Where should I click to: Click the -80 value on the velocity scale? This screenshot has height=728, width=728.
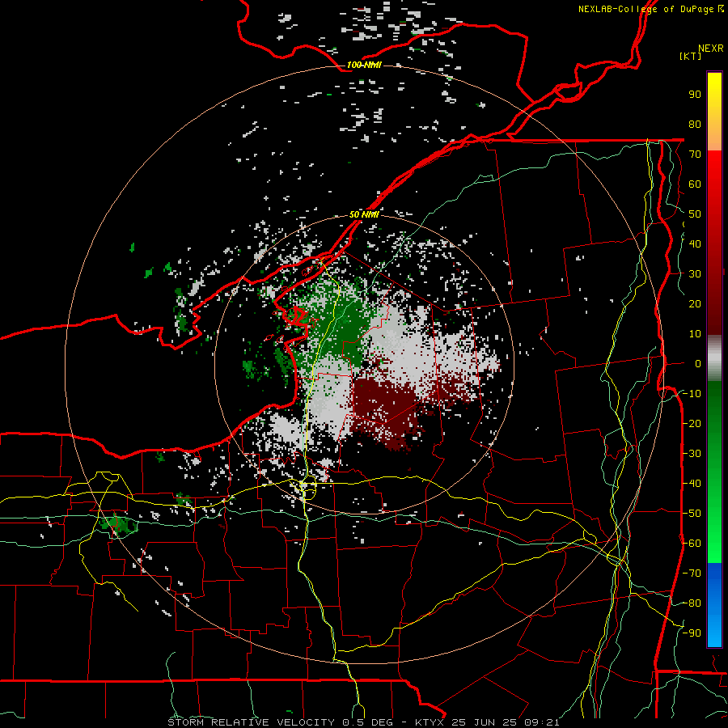pyautogui.click(x=692, y=603)
